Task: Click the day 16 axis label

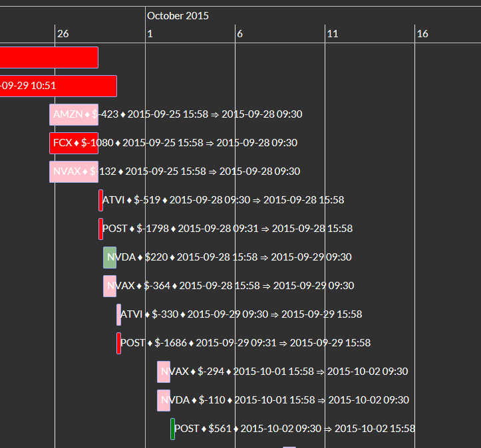Action: tap(422, 34)
